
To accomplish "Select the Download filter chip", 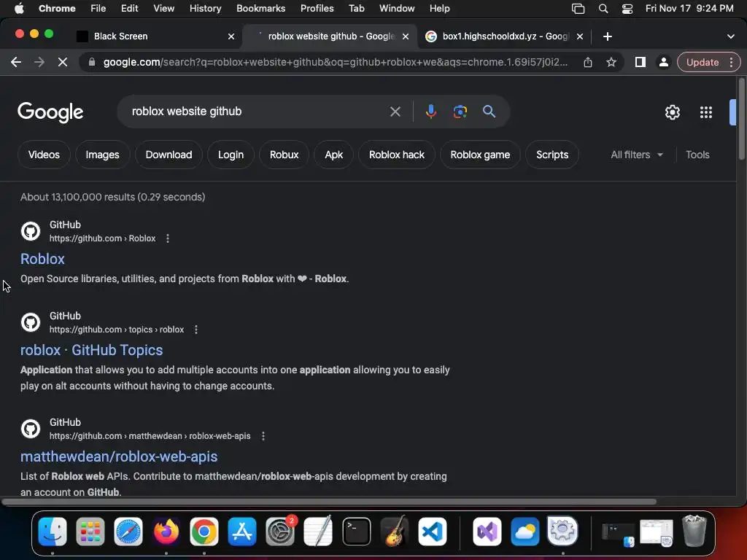I will tap(169, 155).
